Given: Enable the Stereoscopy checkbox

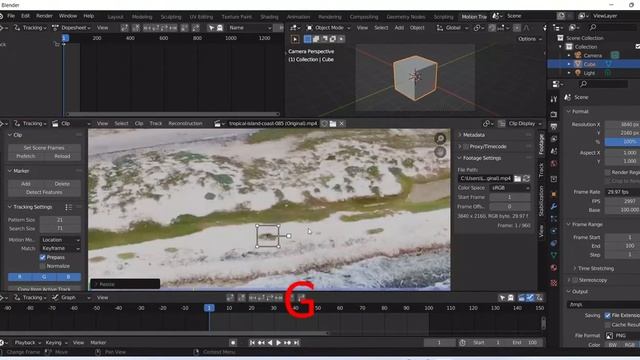Looking at the screenshot, I should tap(575, 280).
